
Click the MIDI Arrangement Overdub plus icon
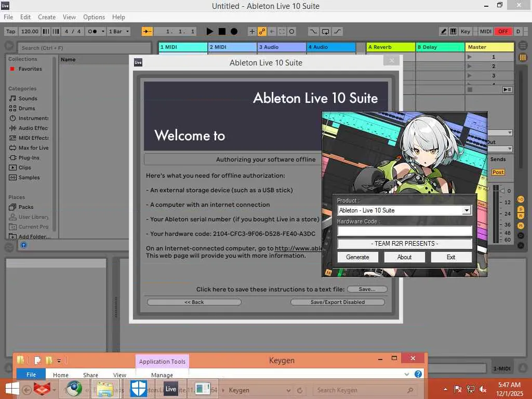coord(252,32)
